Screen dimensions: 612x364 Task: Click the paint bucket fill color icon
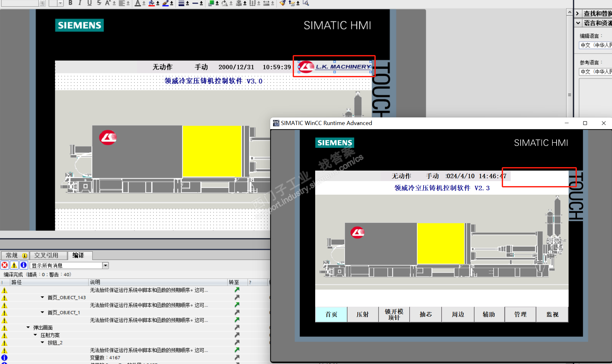pyautogui.click(x=152, y=3)
